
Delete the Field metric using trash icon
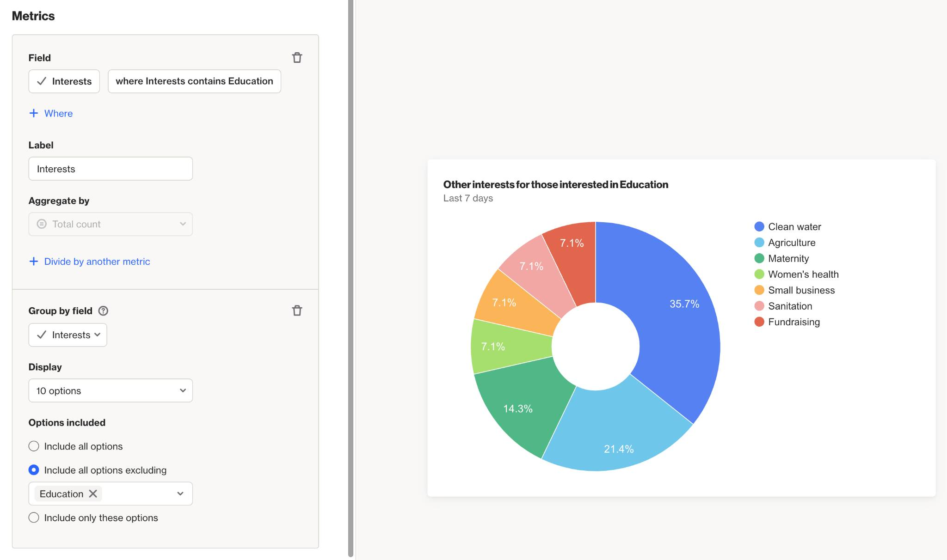click(297, 58)
